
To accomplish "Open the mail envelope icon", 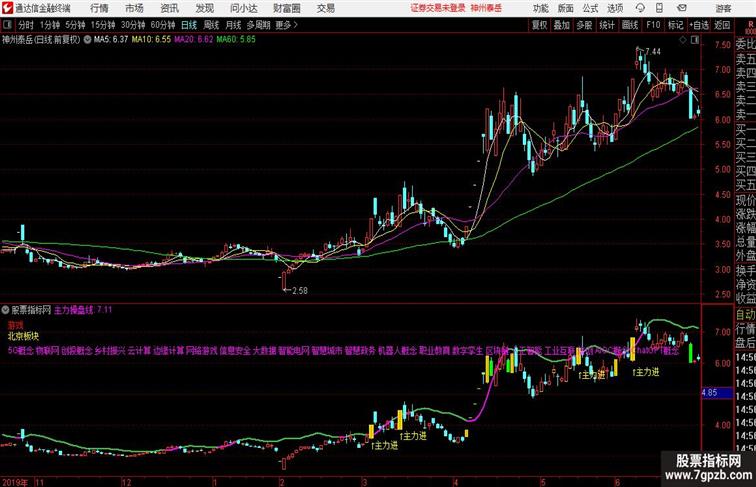I will point(682,8).
